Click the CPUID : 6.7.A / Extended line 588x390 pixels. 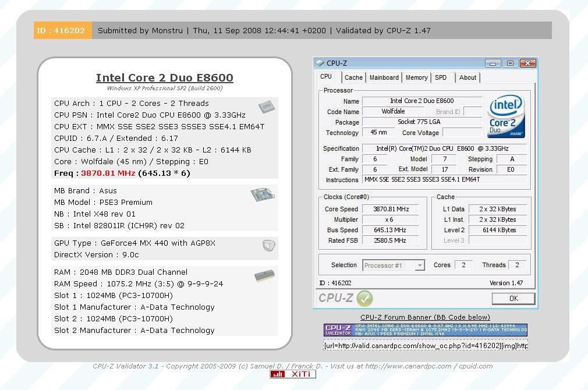(x=116, y=139)
